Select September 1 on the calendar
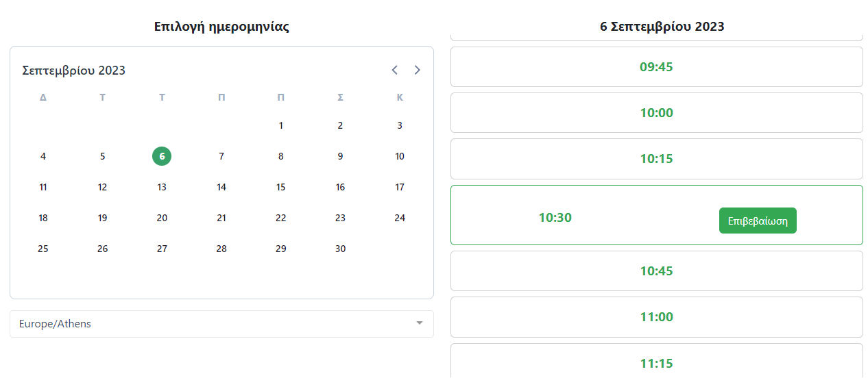 pos(281,125)
